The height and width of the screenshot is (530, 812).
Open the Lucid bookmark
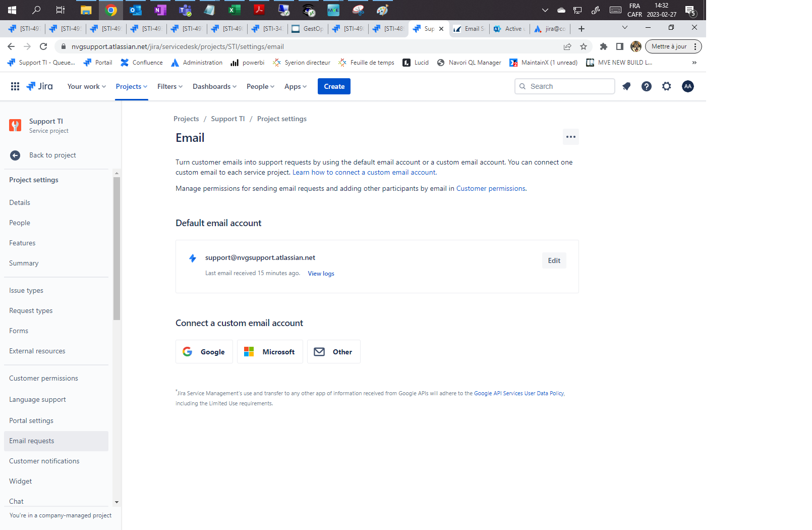tap(415, 62)
